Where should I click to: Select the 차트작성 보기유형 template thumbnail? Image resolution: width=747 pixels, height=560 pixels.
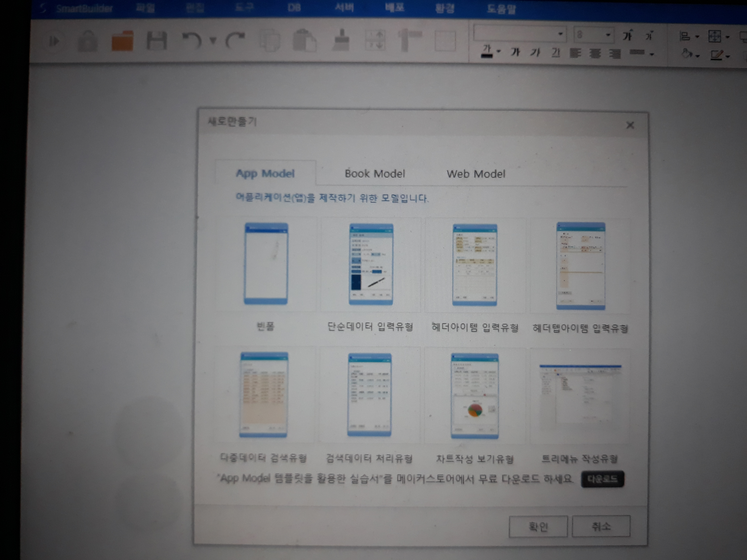474,396
